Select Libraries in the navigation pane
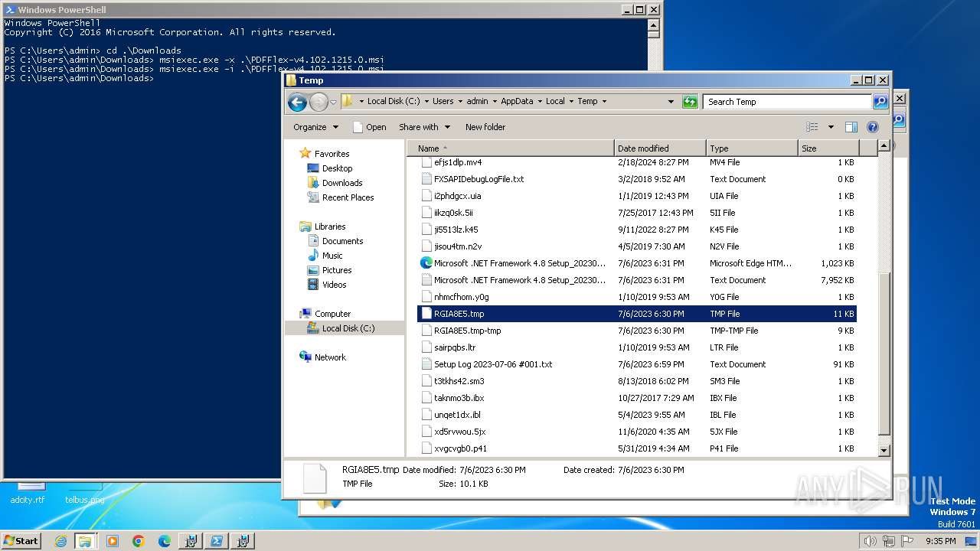 [x=330, y=227]
